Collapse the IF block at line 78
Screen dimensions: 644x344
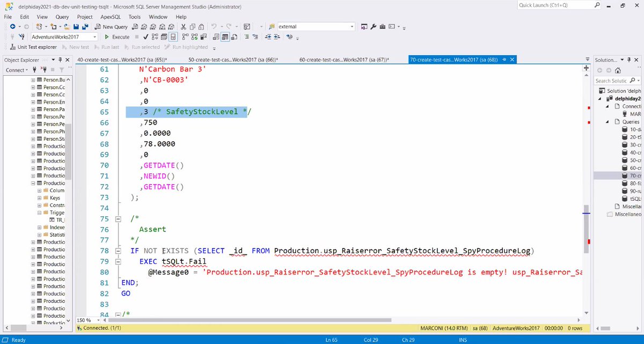(x=118, y=251)
